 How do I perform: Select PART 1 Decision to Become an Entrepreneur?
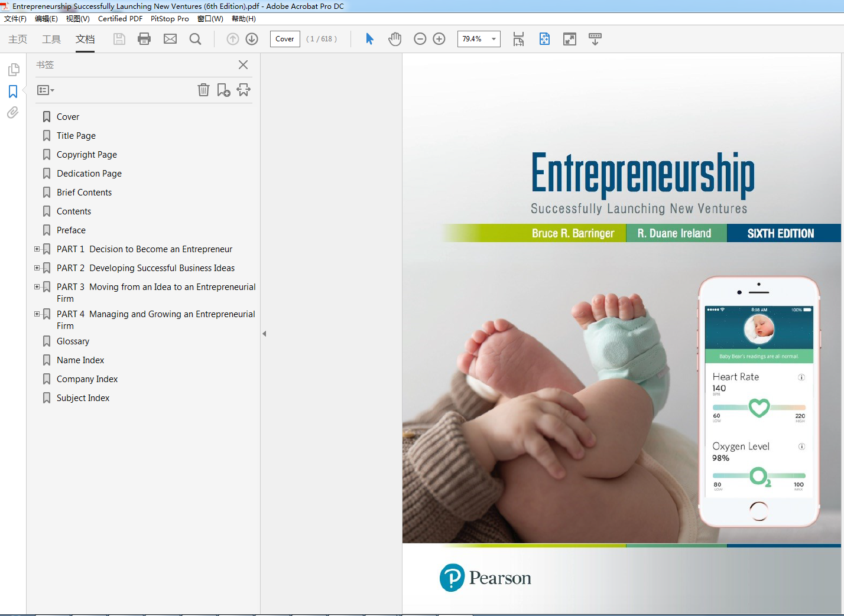[144, 249]
